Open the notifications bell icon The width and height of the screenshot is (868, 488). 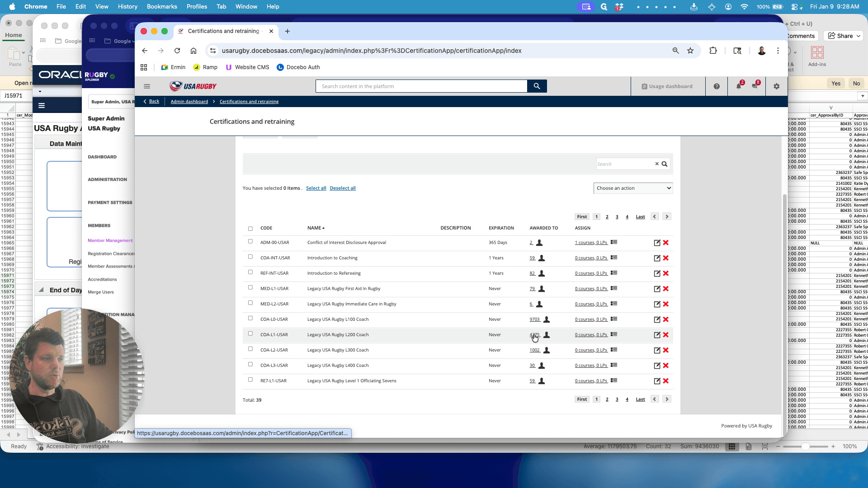739,86
